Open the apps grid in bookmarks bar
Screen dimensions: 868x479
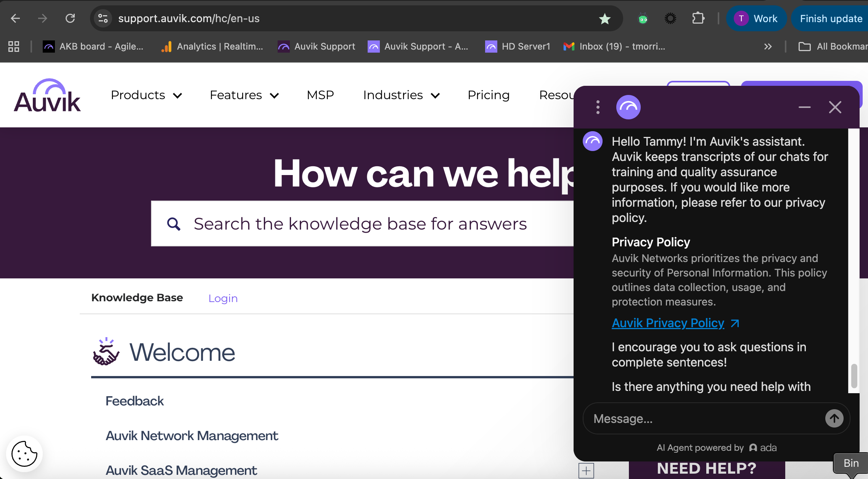tap(14, 47)
